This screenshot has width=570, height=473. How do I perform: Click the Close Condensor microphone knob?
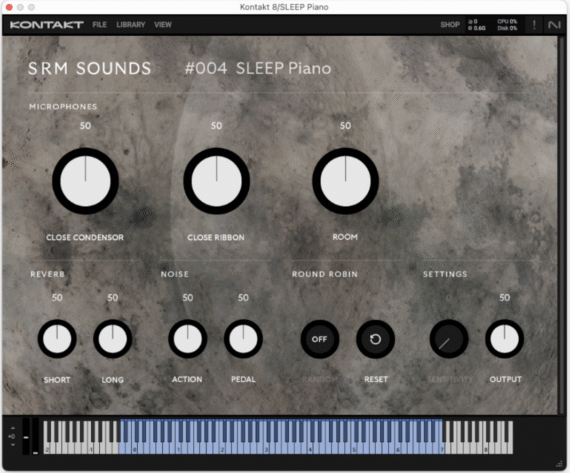85,181
